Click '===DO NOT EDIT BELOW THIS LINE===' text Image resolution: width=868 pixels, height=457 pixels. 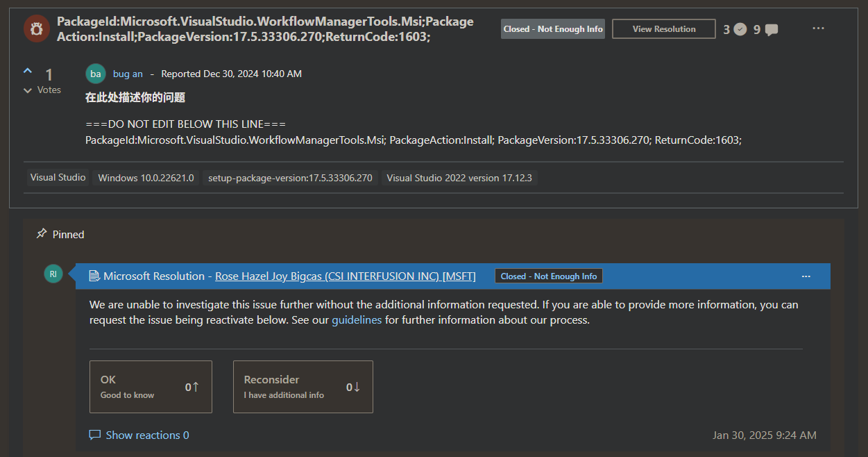[x=186, y=124]
